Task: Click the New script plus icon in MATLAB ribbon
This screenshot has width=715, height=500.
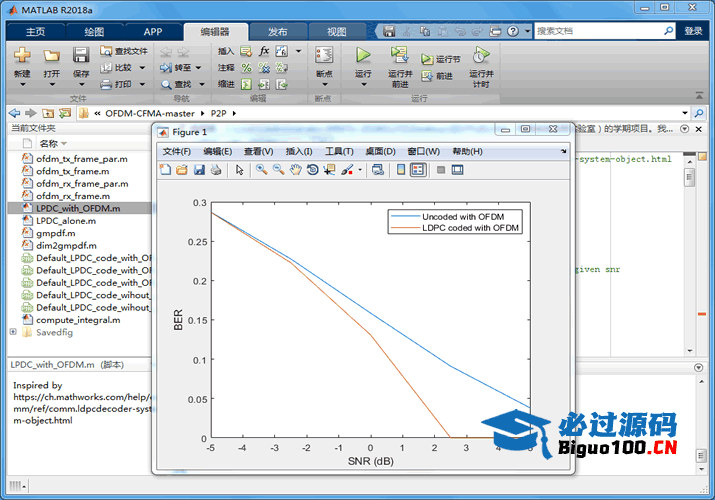Action: pyautogui.click(x=22, y=55)
